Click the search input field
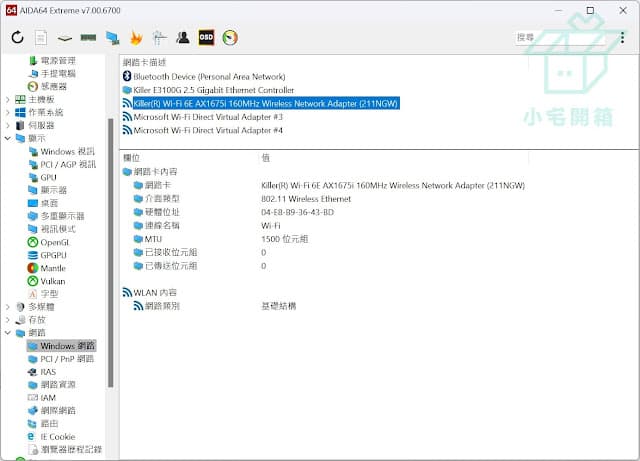Image resolution: width=640 pixels, height=461 pixels. [x=562, y=38]
